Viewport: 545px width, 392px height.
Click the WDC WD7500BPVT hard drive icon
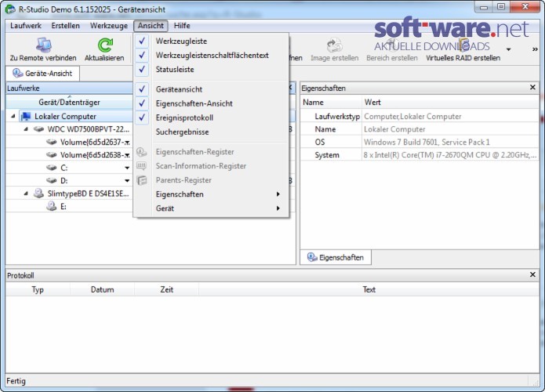point(38,129)
